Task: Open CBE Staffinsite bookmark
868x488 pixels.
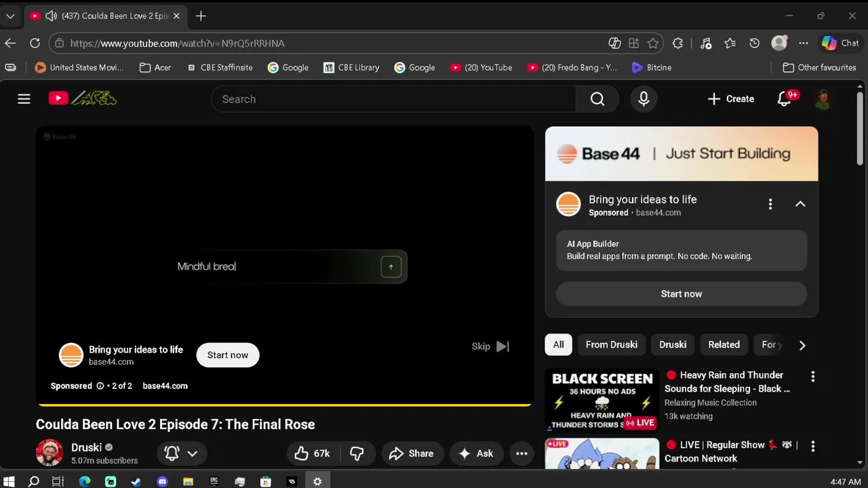Action: point(220,67)
